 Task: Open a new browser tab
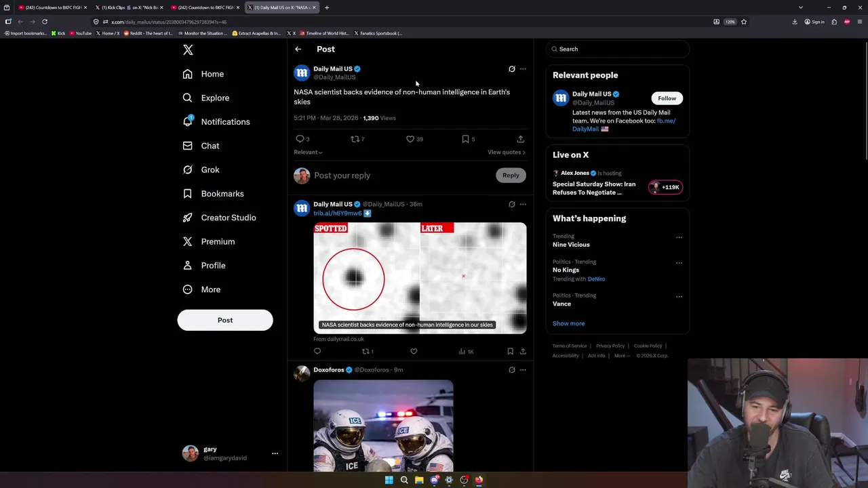pos(327,7)
